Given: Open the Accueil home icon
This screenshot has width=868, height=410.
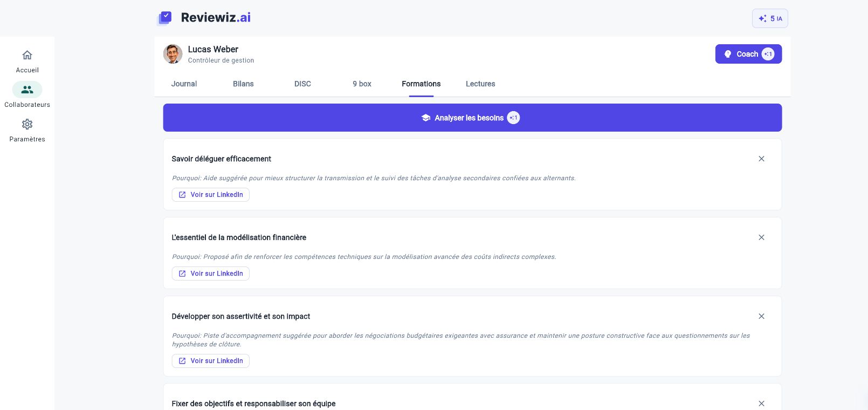Looking at the screenshot, I should (27, 55).
